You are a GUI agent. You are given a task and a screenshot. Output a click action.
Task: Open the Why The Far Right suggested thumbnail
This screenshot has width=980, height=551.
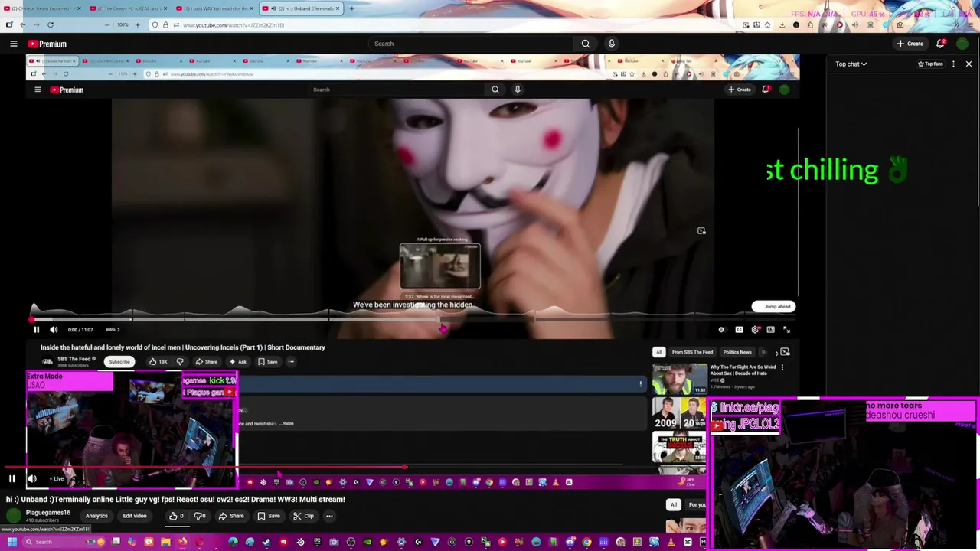tap(679, 377)
